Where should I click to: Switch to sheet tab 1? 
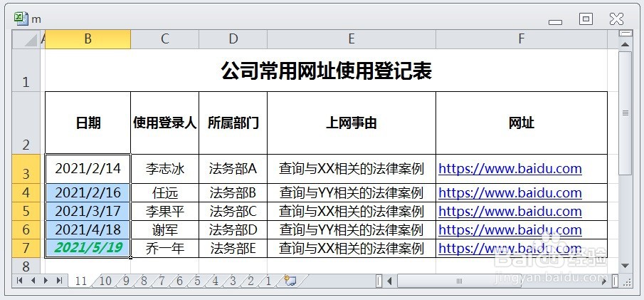click(268, 281)
